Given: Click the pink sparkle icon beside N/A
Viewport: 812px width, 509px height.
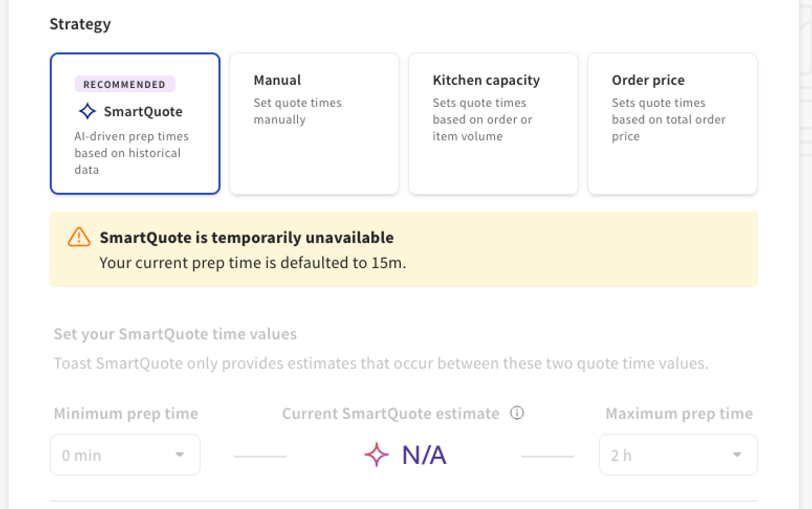Looking at the screenshot, I should pyautogui.click(x=377, y=455).
